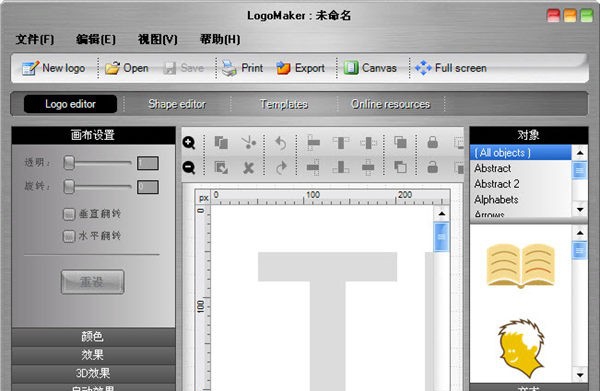This screenshot has height=391, width=600.
Task: Click the align top icon
Action: pos(341,143)
